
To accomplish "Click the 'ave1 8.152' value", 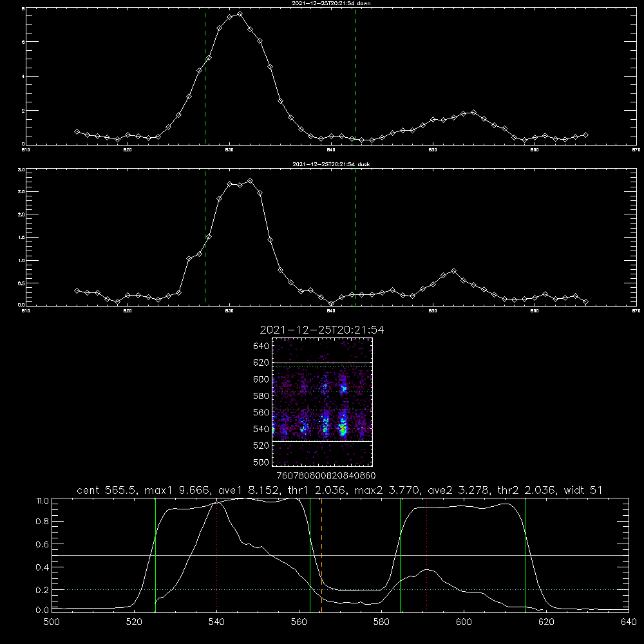I will 248,490.
